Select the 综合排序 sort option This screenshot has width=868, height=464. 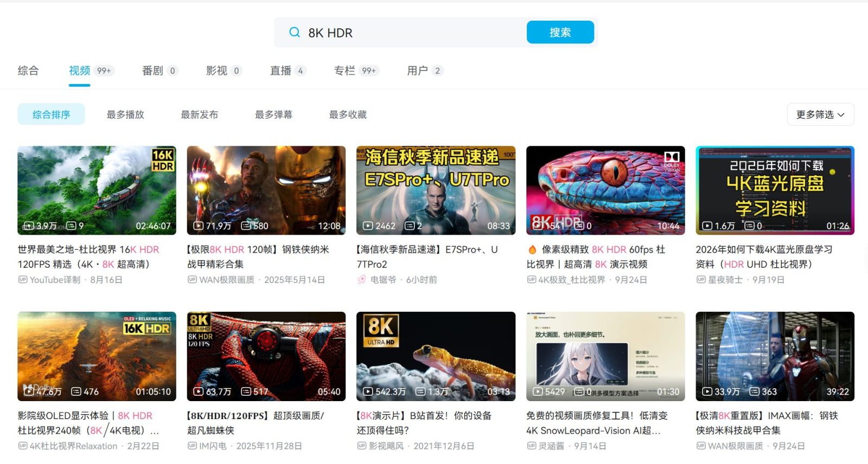tap(51, 114)
